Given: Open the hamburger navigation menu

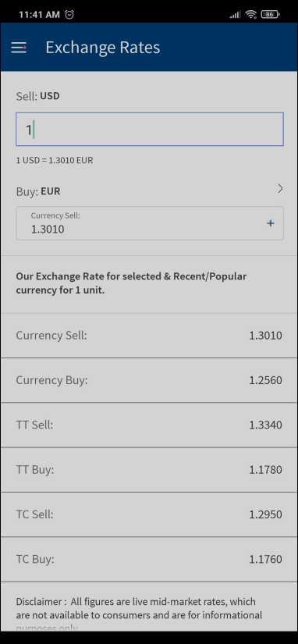Looking at the screenshot, I should pyautogui.click(x=19, y=48).
